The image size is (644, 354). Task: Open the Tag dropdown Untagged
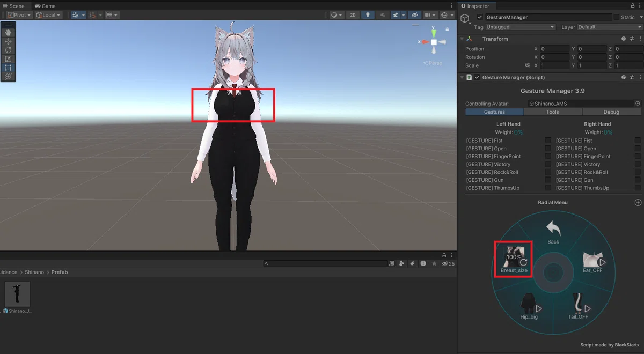pyautogui.click(x=521, y=27)
